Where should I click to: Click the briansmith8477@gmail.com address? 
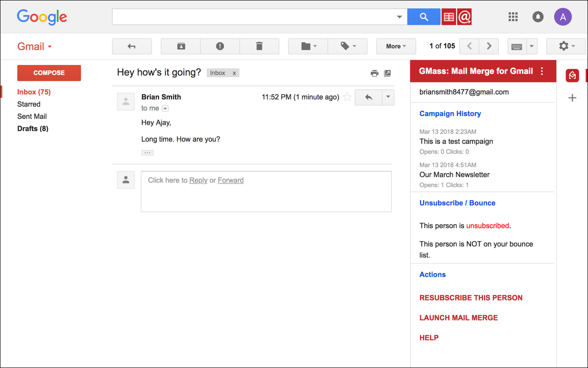pyautogui.click(x=464, y=92)
